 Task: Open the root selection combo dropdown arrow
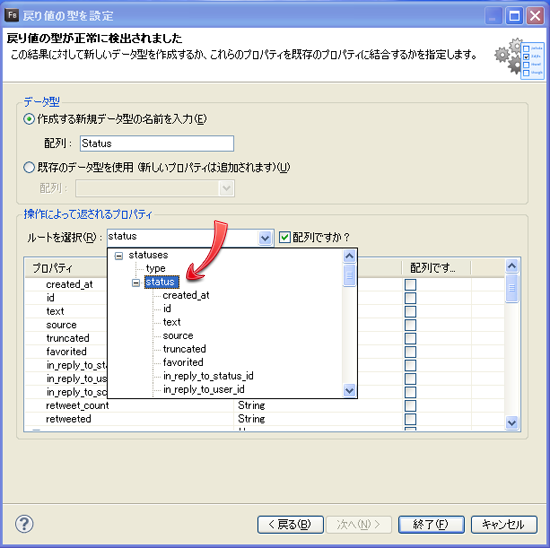coord(265,238)
